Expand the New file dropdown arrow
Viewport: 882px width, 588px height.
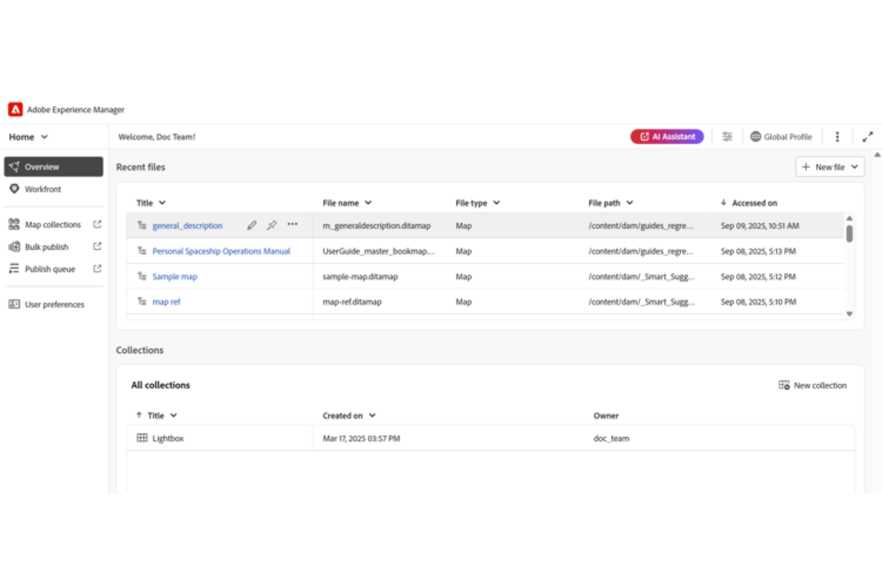coord(855,167)
